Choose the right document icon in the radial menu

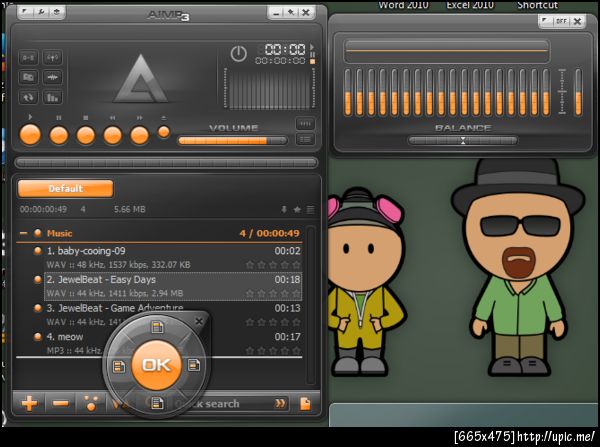pos(194,365)
